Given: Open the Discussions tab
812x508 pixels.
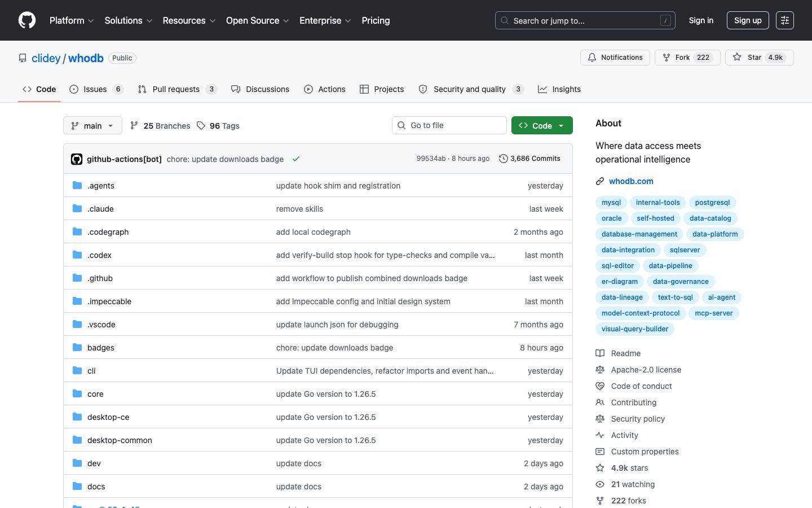Looking at the screenshot, I should click(260, 89).
